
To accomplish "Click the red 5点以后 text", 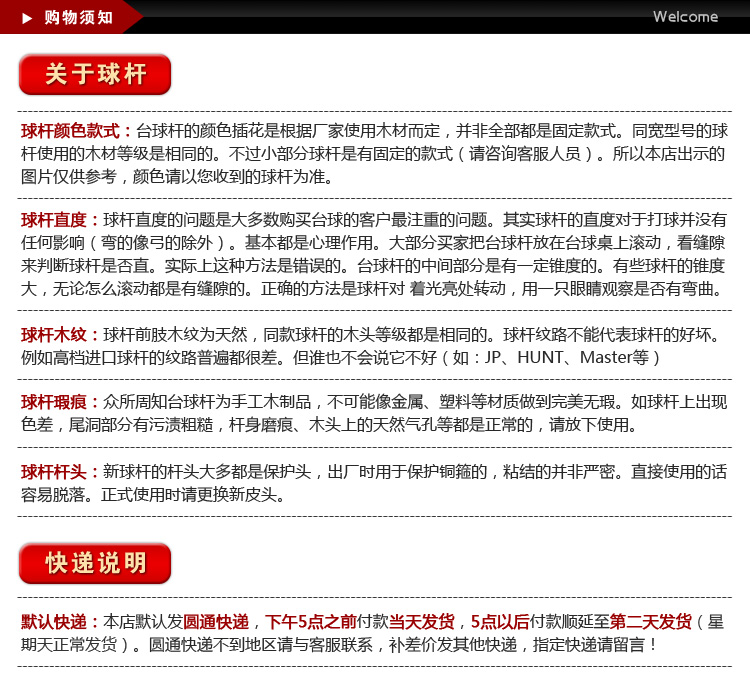I will tap(500, 622).
